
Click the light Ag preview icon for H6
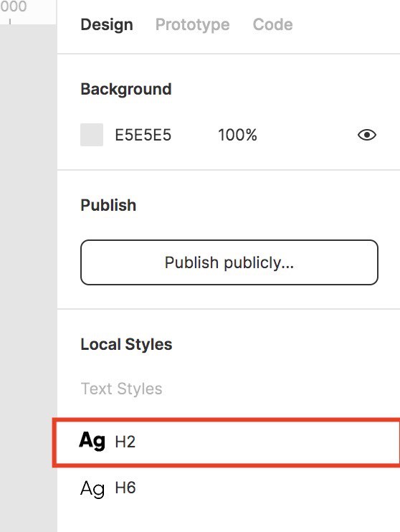92,489
